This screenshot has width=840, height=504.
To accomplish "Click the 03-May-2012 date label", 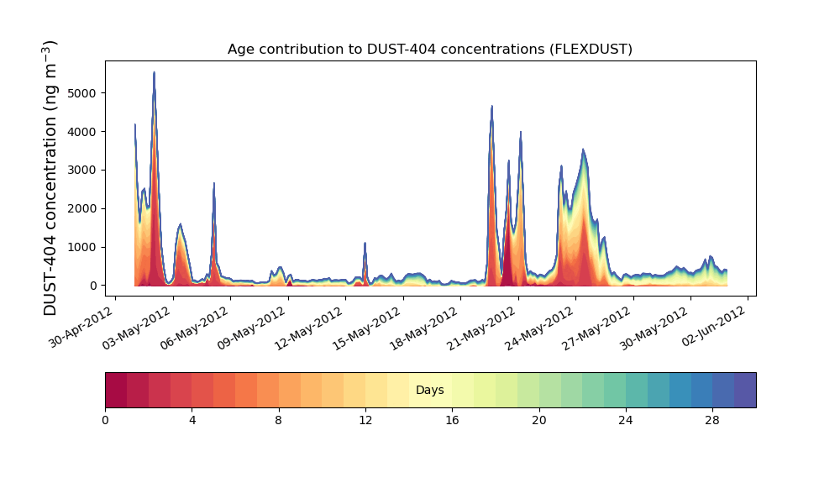I will pyautogui.click(x=138, y=328).
